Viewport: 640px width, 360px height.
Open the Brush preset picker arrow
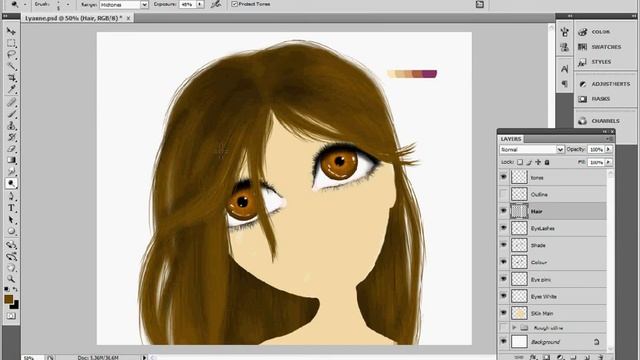pyautogui.click(x=68, y=4)
